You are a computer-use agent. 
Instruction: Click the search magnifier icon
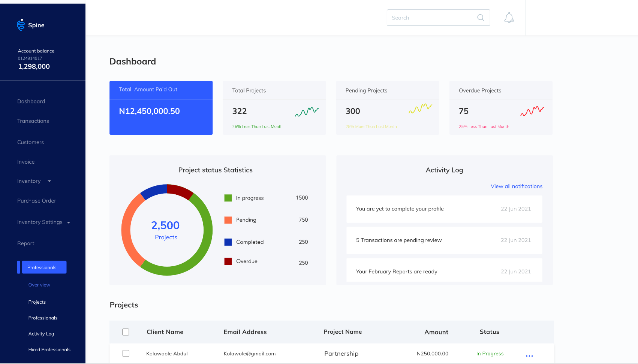tap(481, 18)
